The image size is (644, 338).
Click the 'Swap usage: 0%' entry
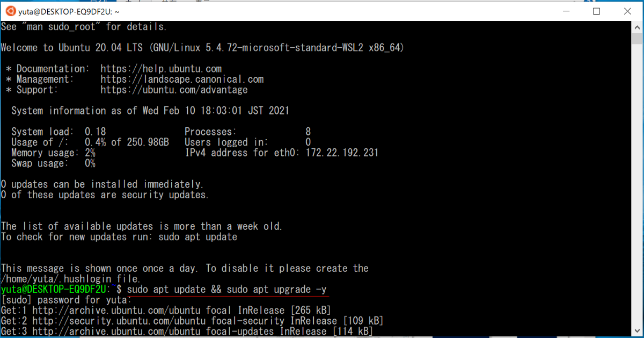[53, 163]
